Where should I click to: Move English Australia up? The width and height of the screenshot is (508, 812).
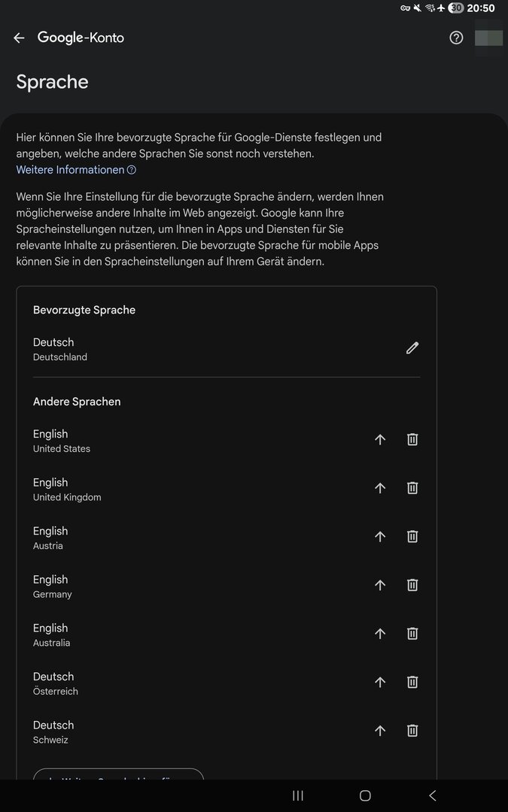click(x=380, y=634)
